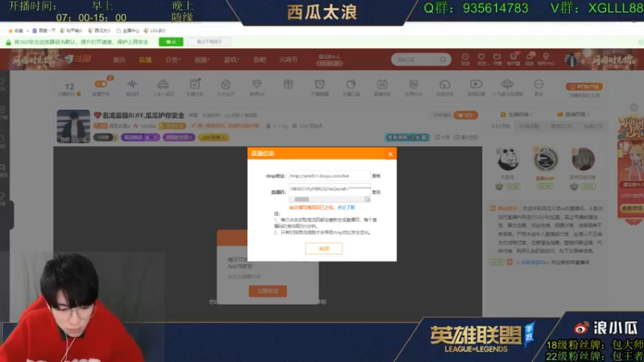
Task: Open the 首页 navigation item
Action: tap(119, 60)
